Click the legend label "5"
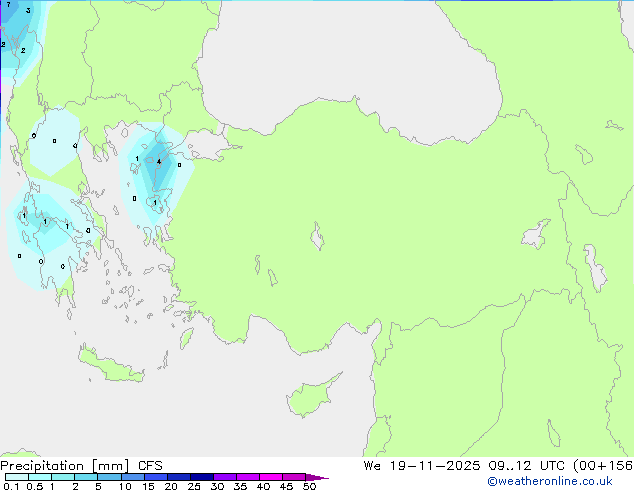This screenshot has height=490, width=634. [x=98, y=486]
